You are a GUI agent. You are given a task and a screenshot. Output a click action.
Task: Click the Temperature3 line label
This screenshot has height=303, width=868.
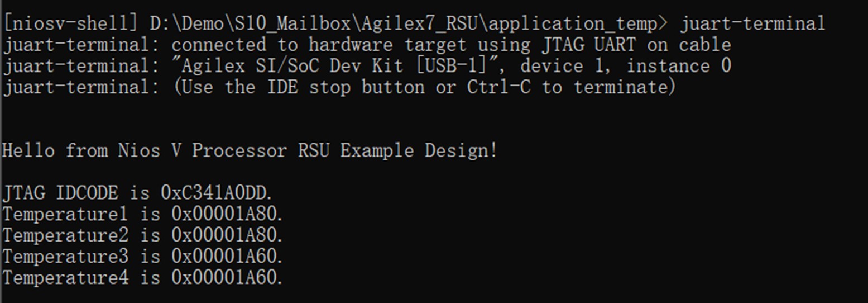click(65, 257)
